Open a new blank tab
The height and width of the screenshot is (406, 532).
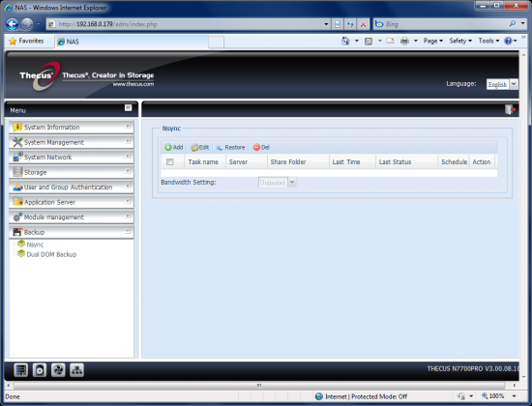click(x=216, y=43)
